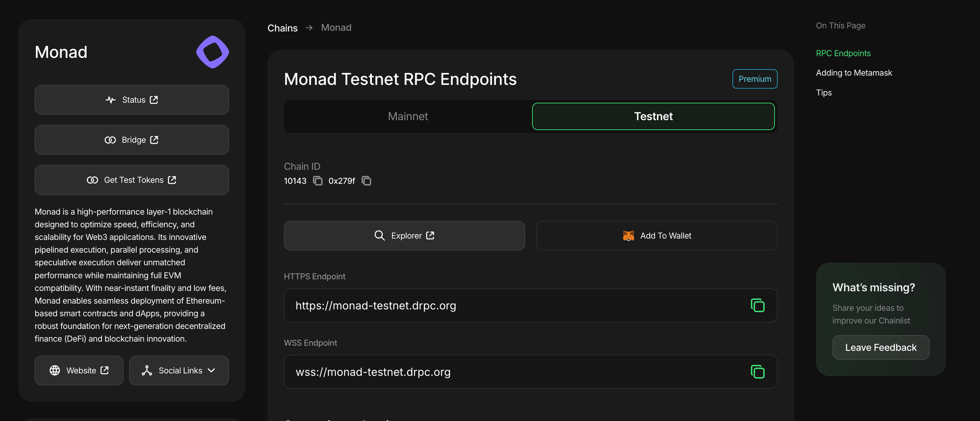Click the Leave Feedback button

point(881,347)
